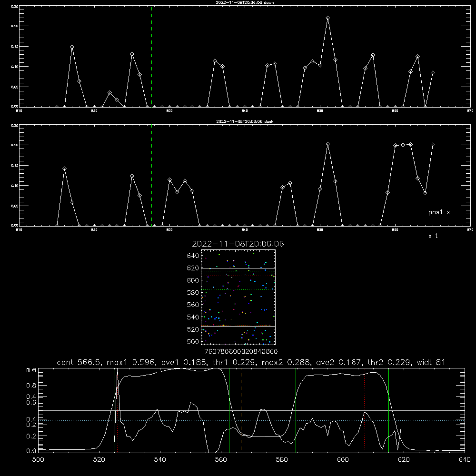Image resolution: width=476 pixels, height=476 pixels.
Task: Click the 'ave2 0.167' value
Action: (x=339, y=362)
